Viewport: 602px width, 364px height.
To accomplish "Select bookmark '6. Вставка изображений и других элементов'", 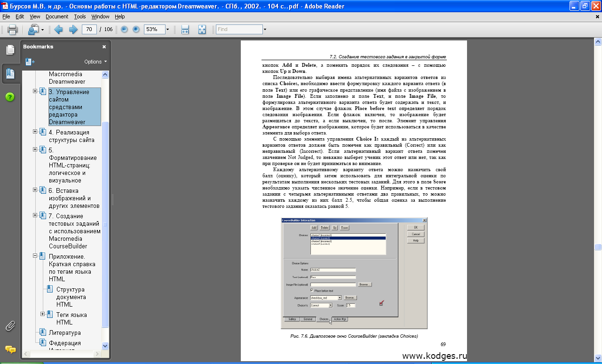I will pos(74,198).
